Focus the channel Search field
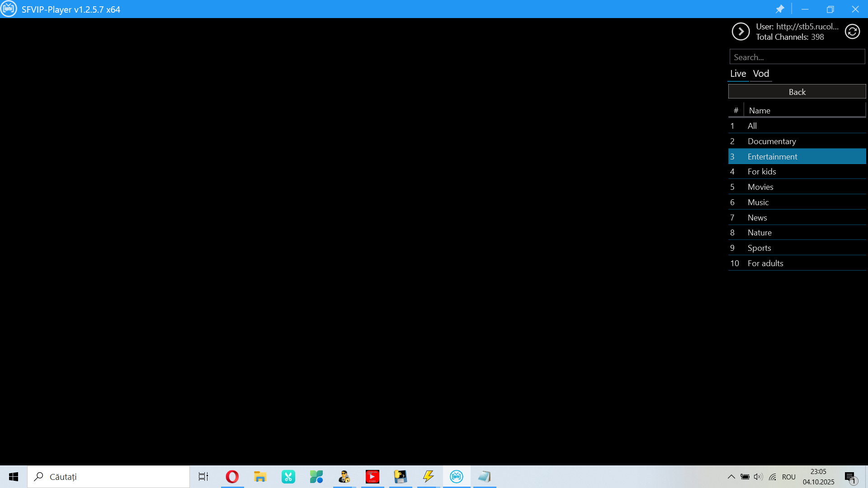This screenshot has height=488, width=868. click(x=797, y=57)
